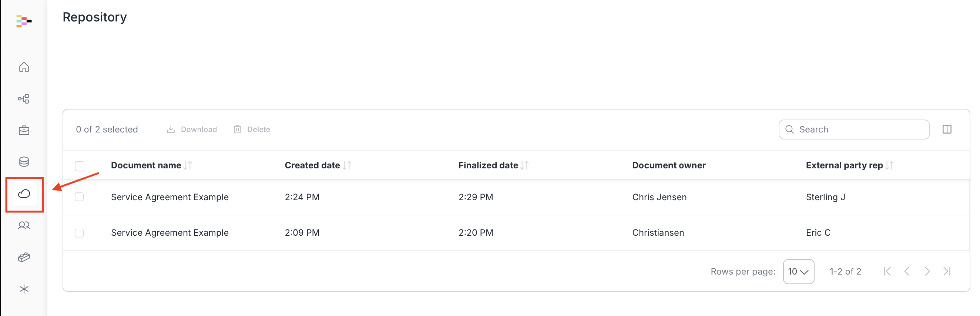Sort by Created date column

347,165
